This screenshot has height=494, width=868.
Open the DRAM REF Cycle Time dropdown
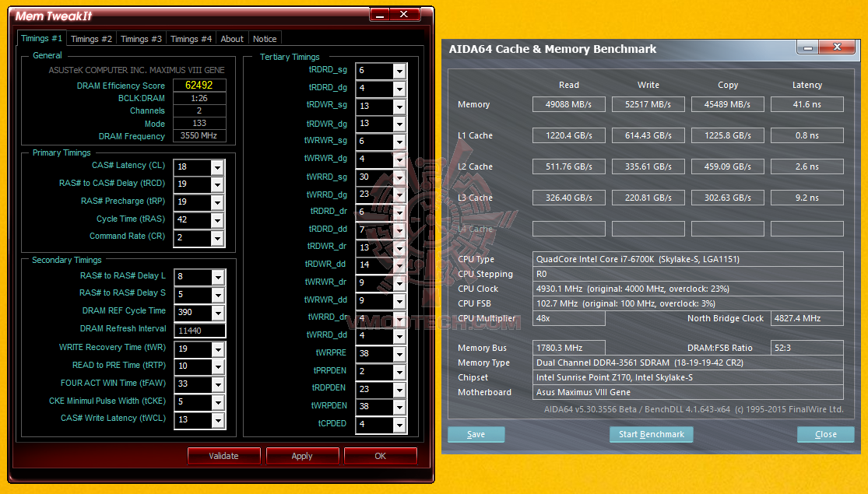point(218,313)
